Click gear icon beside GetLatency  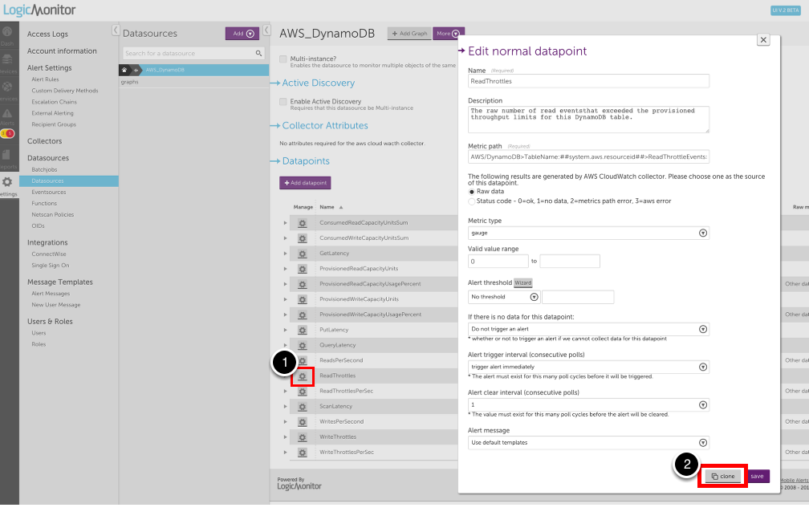pyautogui.click(x=303, y=253)
